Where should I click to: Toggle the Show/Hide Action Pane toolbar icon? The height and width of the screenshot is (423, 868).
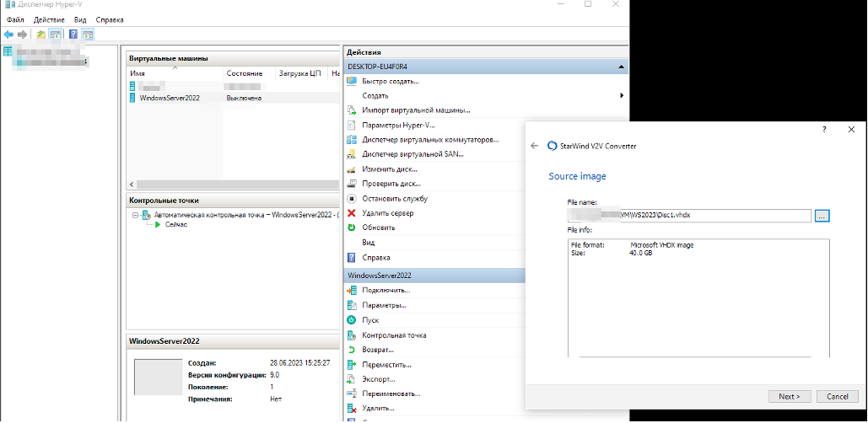88,35
